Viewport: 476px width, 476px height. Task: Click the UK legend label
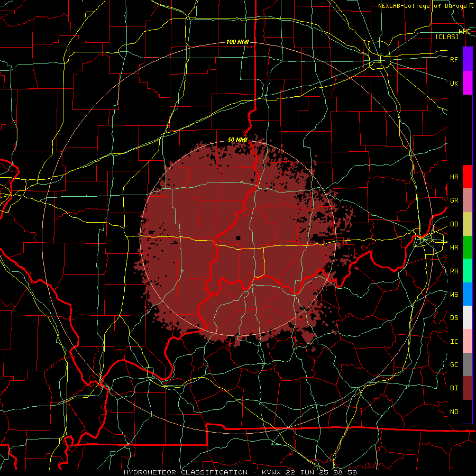[x=454, y=83]
